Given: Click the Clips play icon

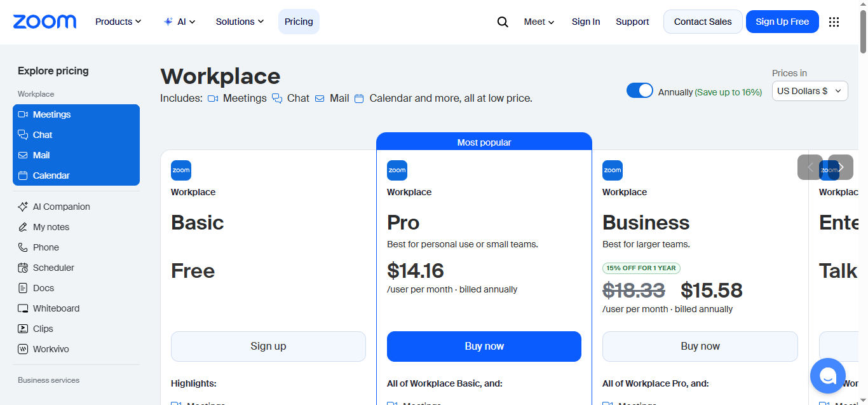Looking at the screenshot, I should click(23, 329).
